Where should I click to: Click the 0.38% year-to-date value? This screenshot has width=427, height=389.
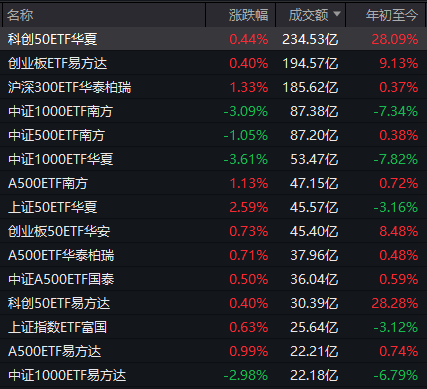click(399, 135)
